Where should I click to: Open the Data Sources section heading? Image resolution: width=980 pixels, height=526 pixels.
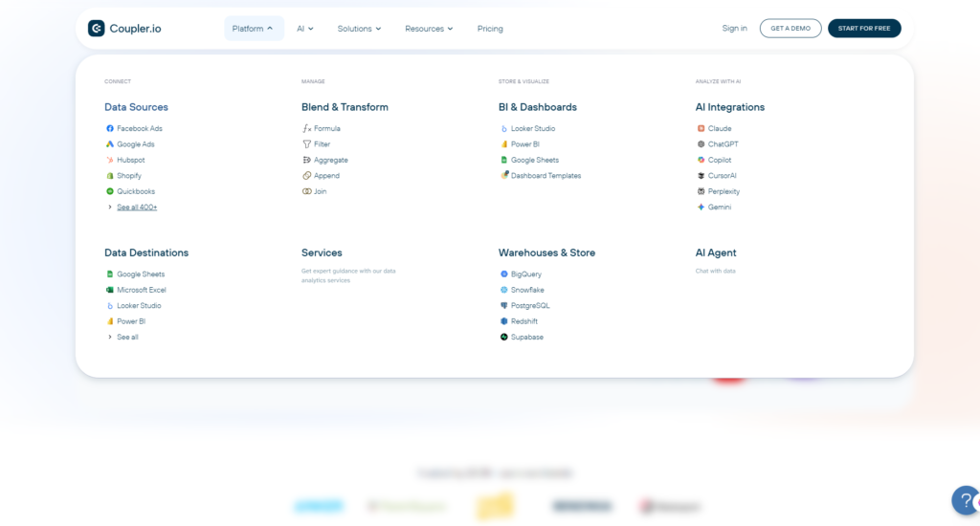[136, 107]
